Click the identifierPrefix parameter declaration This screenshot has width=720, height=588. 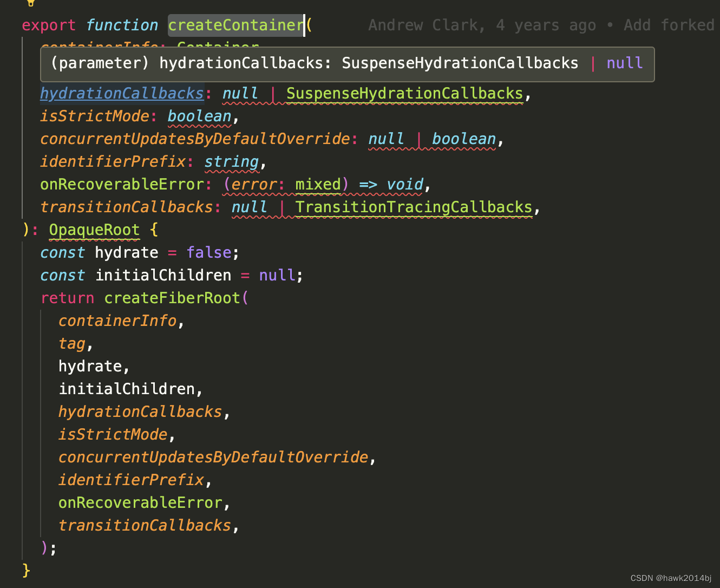pos(113,162)
